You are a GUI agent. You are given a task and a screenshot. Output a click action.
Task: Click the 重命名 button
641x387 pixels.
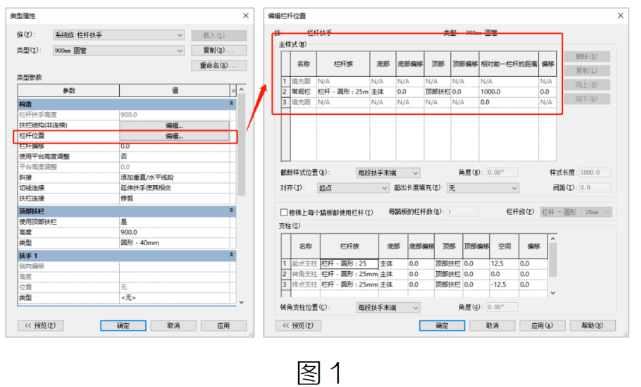[219, 65]
